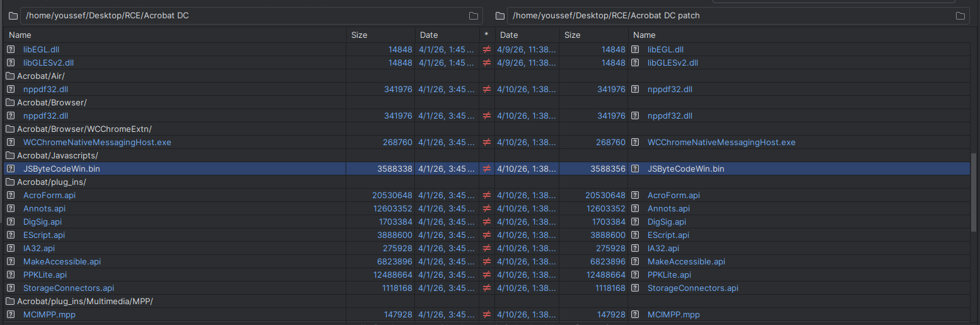Screen dimensions: 980x325
Task: Click right date 4/9/26, 11:38 of libGLESv2.dll
Action: pyautogui.click(x=527, y=62)
